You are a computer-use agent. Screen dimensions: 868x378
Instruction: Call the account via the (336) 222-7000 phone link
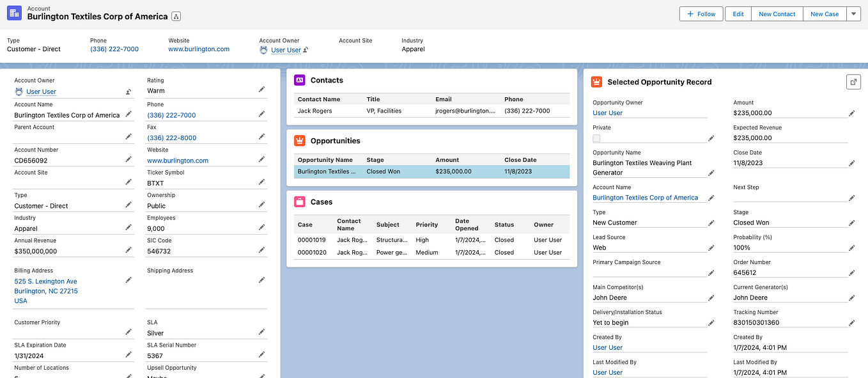tap(114, 49)
